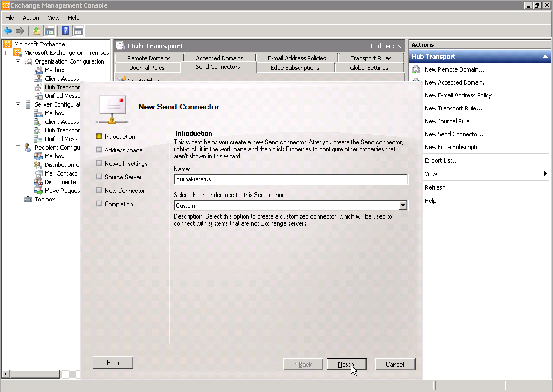Screen dimensions: 553x392
Task: Select Completion wizard step marker
Action: click(99, 204)
